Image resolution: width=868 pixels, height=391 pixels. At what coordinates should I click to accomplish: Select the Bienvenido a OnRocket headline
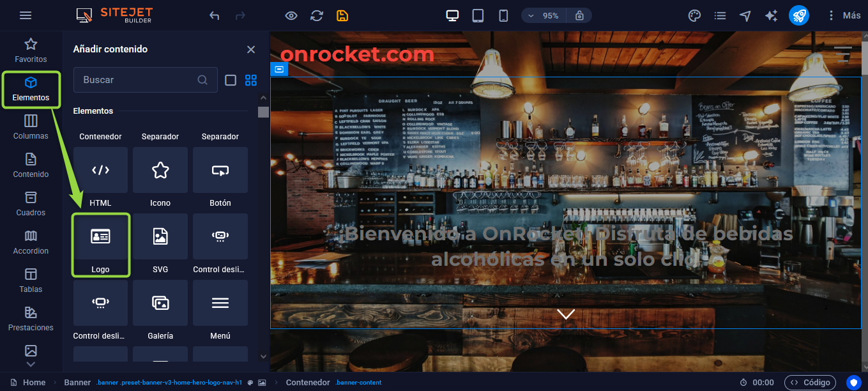(x=566, y=246)
